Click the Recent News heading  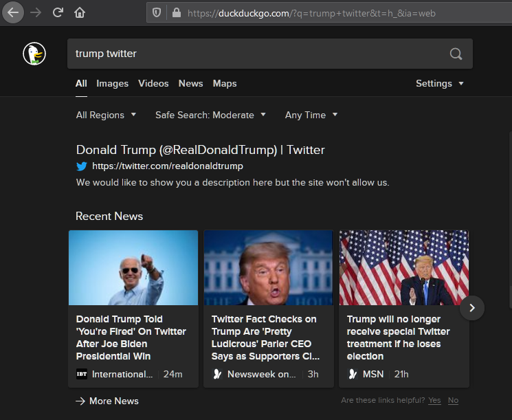click(x=109, y=217)
